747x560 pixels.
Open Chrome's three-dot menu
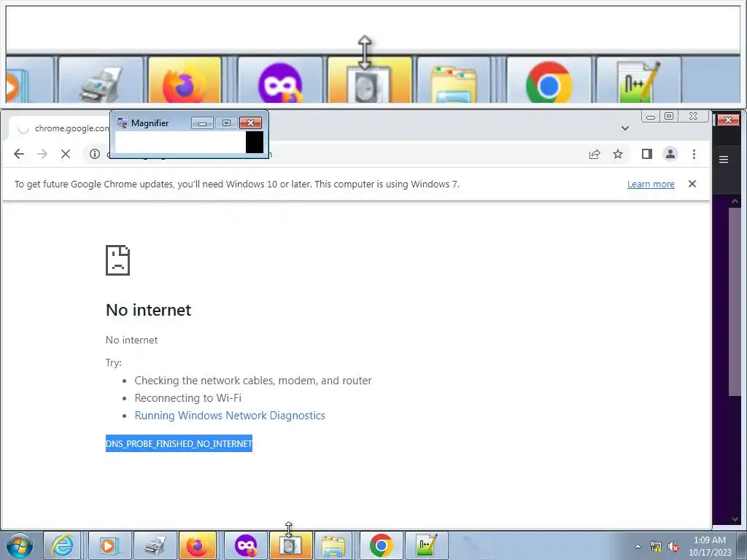[694, 154]
